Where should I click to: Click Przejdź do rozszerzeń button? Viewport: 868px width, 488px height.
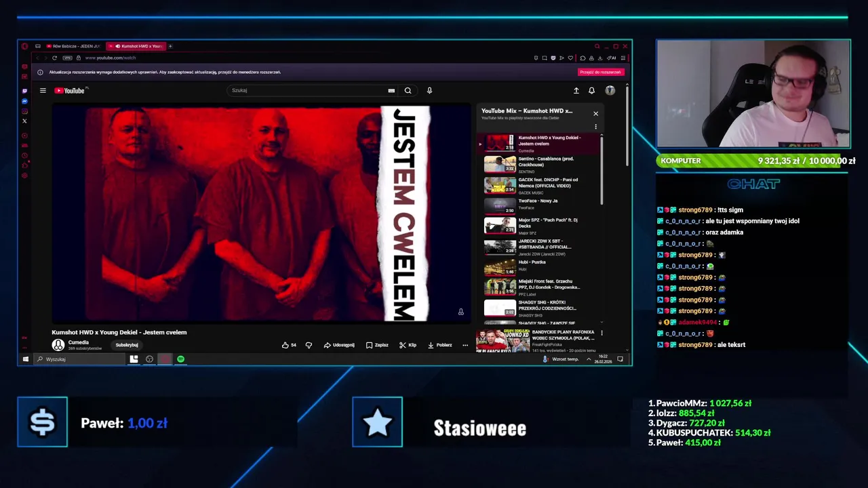pos(600,72)
